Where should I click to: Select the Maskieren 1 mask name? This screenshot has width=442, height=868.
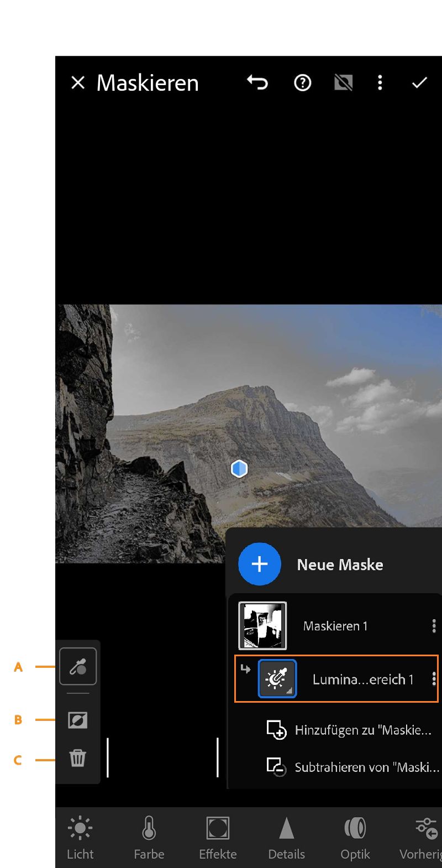pyautogui.click(x=335, y=626)
